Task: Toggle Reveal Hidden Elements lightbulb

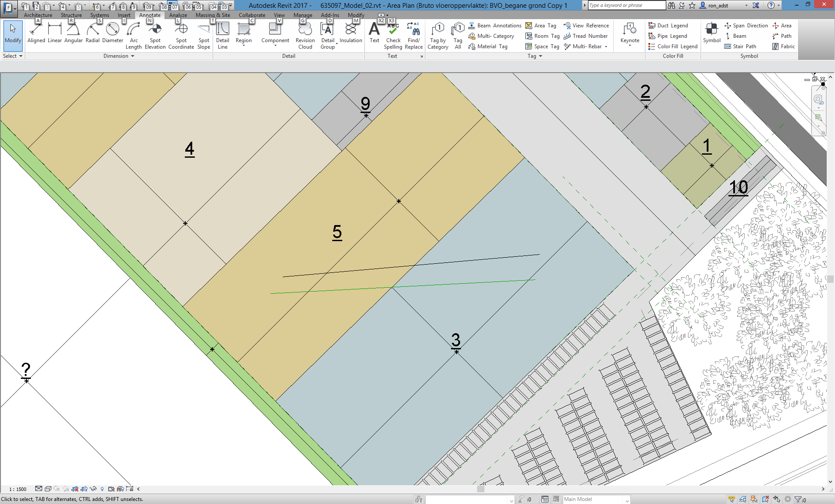Action: click(x=102, y=489)
